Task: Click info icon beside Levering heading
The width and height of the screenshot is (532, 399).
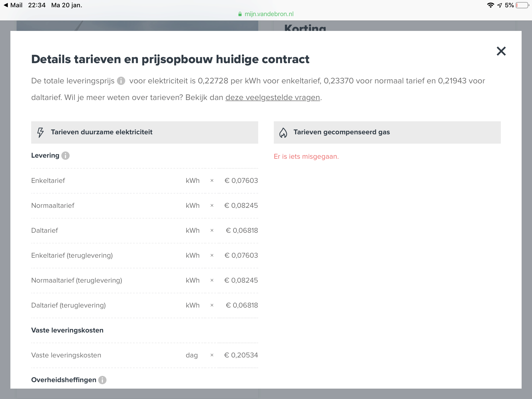Action: coord(65,156)
